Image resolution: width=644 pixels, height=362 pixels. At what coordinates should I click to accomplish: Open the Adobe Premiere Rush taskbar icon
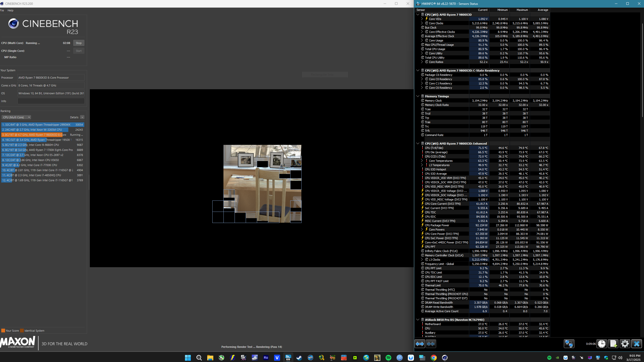pos(266,357)
